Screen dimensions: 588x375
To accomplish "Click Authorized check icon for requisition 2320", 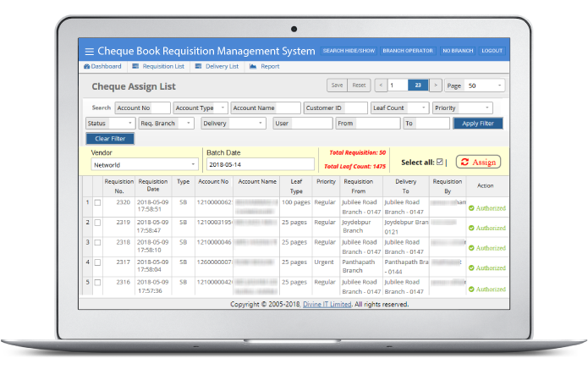I will tap(471, 207).
